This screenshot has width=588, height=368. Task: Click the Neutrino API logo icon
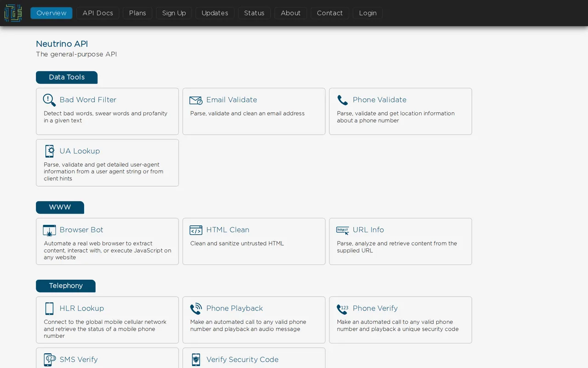coord(13,13)
